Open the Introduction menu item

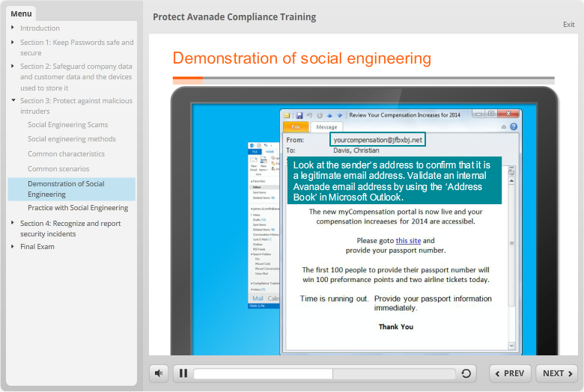point(40,28)
